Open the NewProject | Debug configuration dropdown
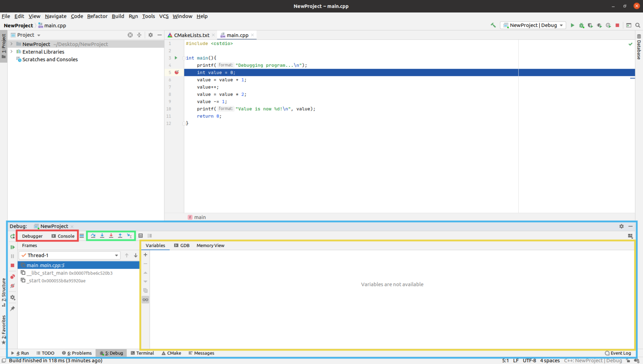 533,25
